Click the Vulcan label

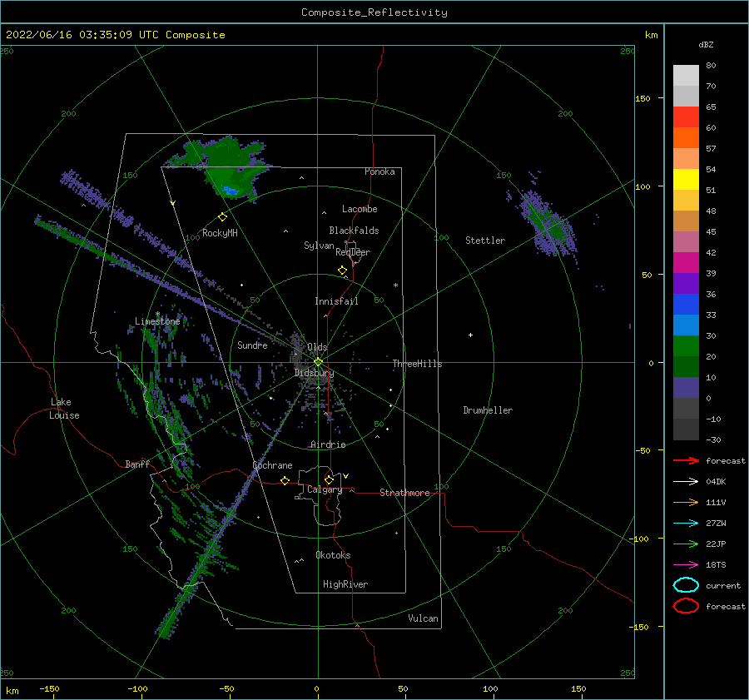[x=423, y=618]
